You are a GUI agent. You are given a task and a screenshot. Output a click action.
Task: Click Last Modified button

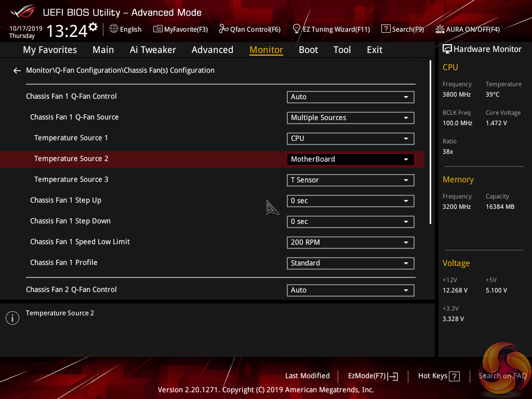click(x=308, y=376)
